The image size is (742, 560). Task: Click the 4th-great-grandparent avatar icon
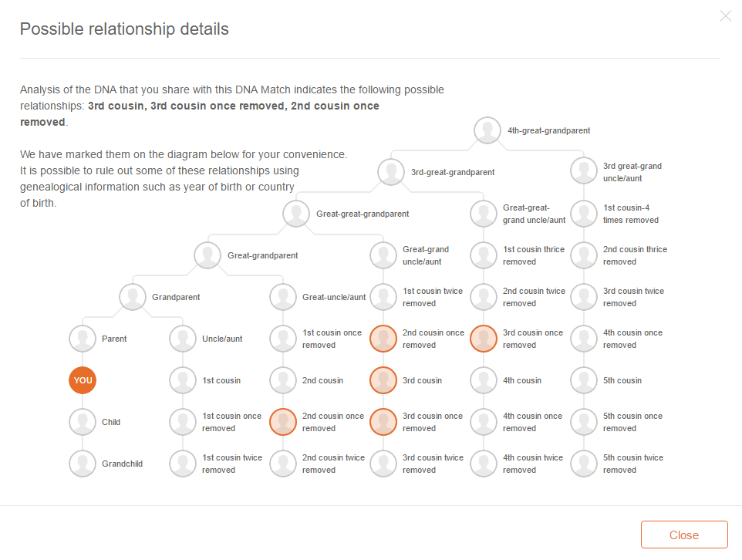tap(487, 130)
